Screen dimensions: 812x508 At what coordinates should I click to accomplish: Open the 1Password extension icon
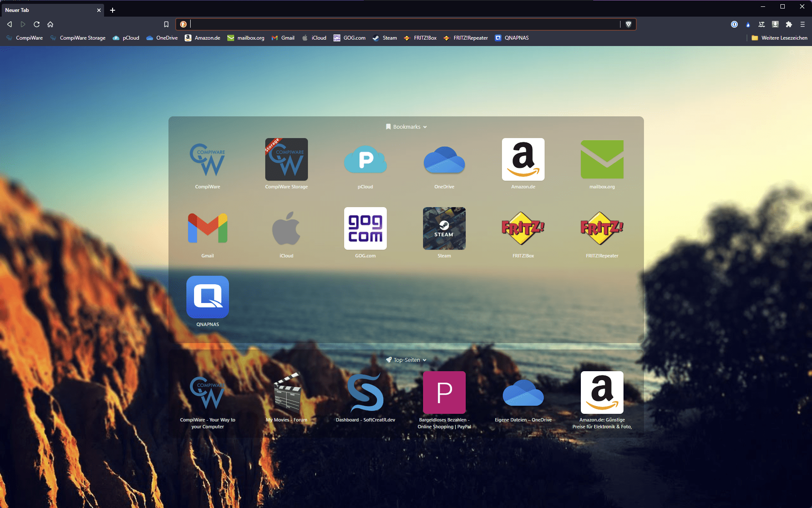pyautogui.click(x=734, y=24)
